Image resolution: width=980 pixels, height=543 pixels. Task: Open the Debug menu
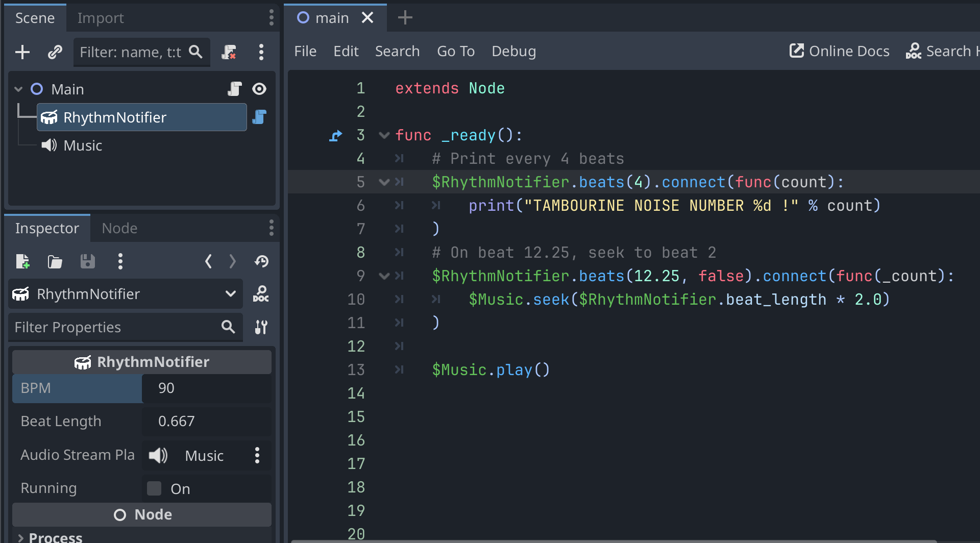pos(513,51)
